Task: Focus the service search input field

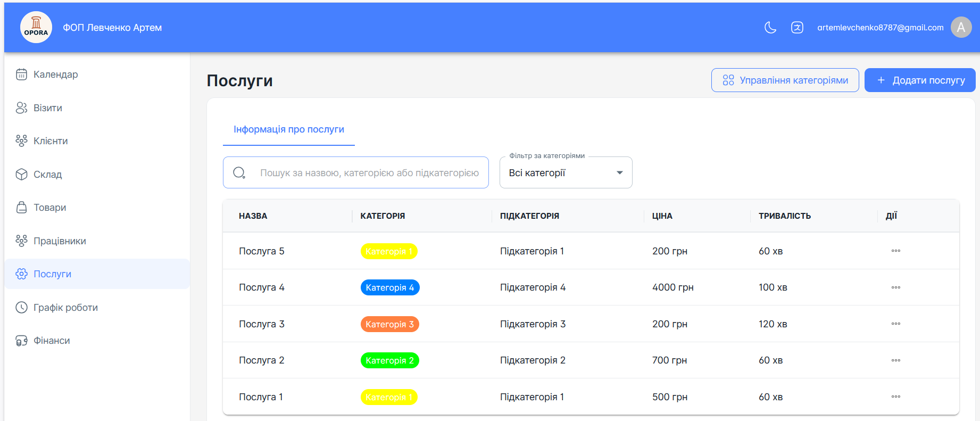Action: (356, 172)
